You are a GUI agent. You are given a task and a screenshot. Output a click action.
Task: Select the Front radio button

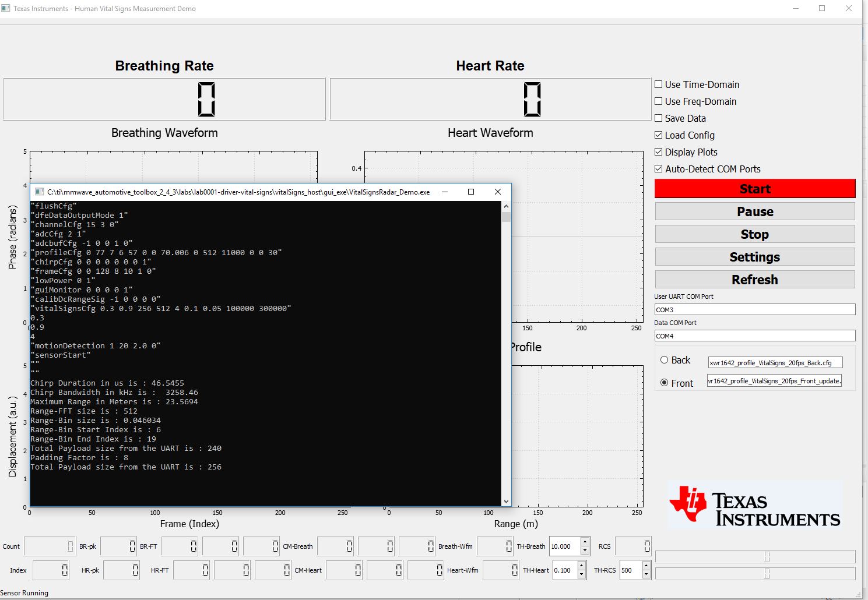click(664, 383)
